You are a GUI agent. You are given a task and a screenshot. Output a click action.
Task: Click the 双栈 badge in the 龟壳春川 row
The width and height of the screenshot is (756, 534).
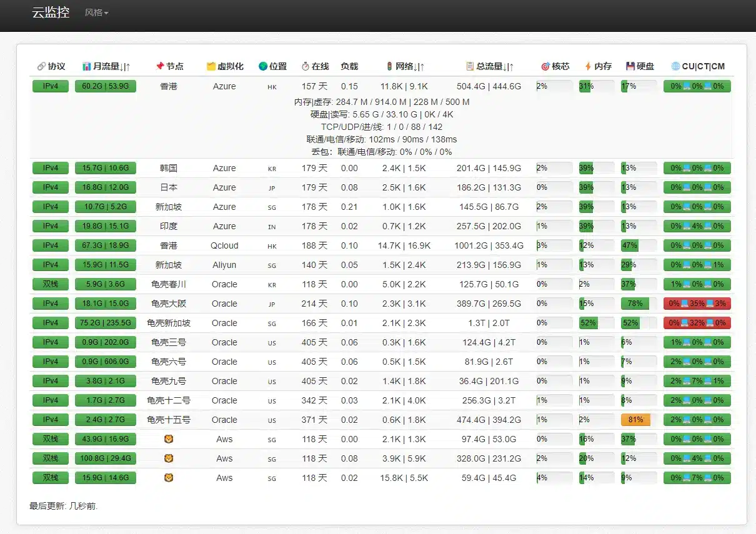pos(51,284)
